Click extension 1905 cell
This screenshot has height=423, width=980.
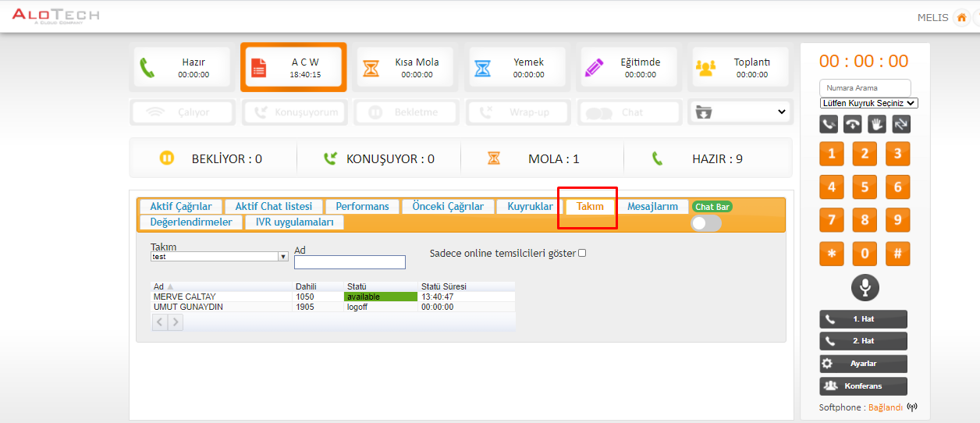pyautogui.click(x=318, y=307)
